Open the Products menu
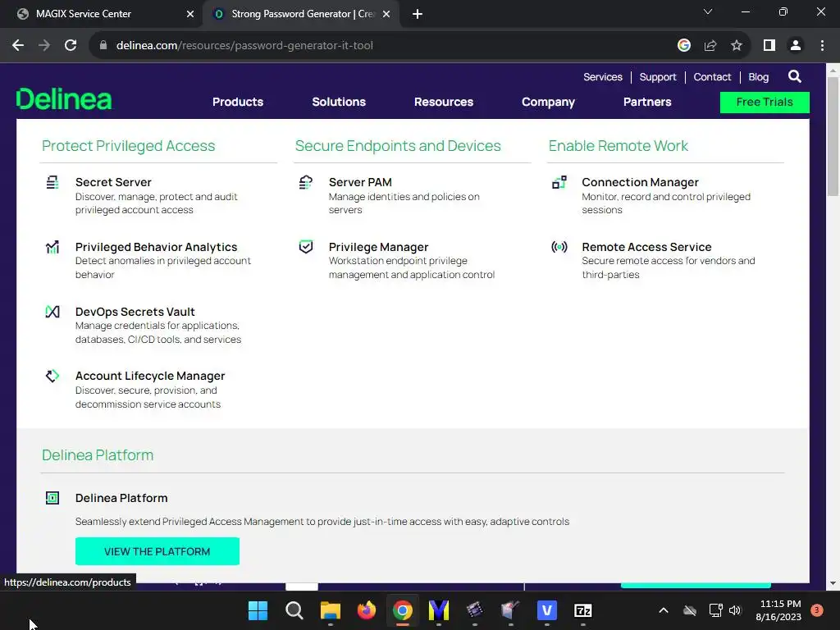The width and height of the screenshot is (840, 630). 238,102
